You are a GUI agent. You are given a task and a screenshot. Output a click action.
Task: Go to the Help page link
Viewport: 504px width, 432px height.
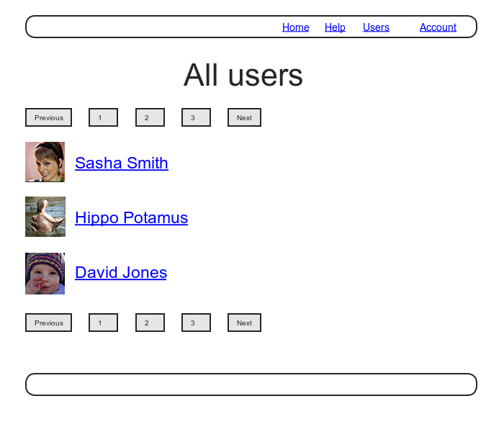[x=335, y=27]
